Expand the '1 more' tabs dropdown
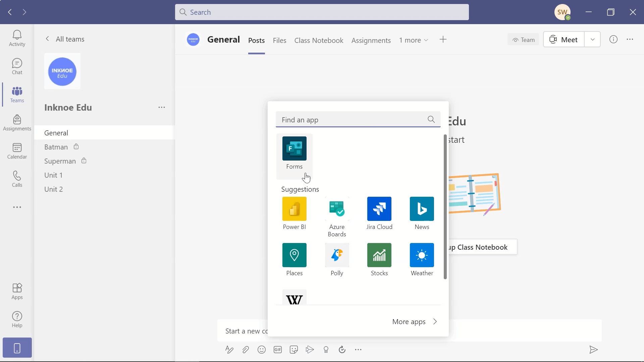644x362 pixels. 414,40
